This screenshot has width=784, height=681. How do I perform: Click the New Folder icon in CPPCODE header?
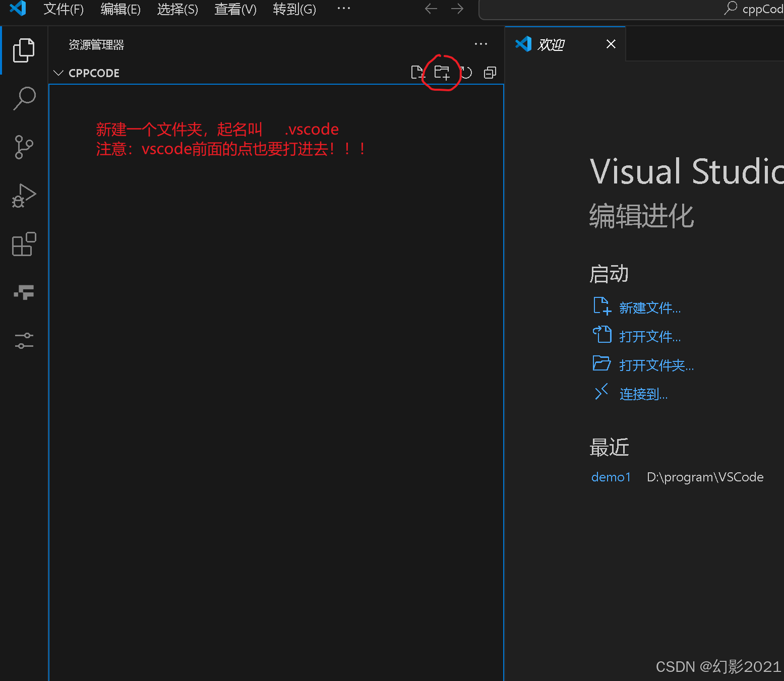[442, 73]
